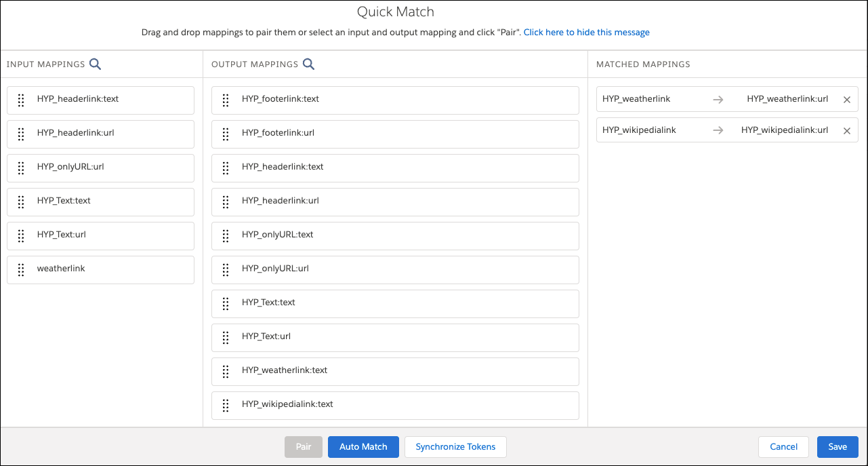The width and height of the screenshot is (868, 466).
Task: Click the Cancel button
Action: point(783,446)
